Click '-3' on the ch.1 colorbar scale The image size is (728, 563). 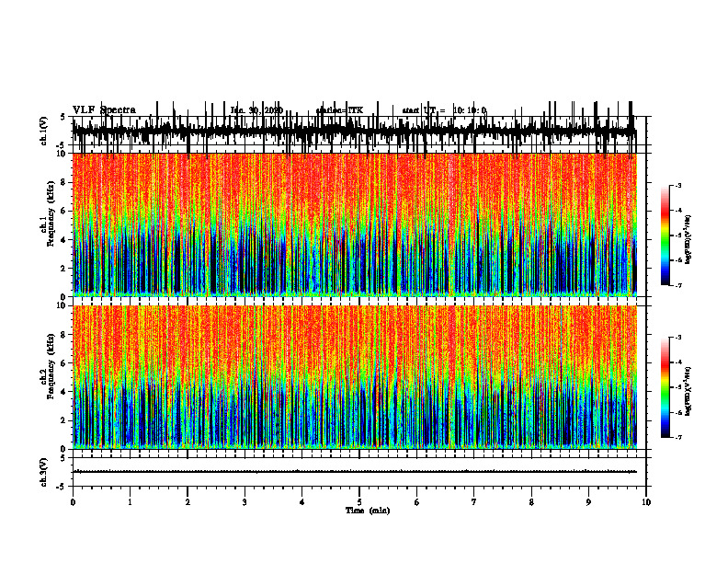(678, 186)
